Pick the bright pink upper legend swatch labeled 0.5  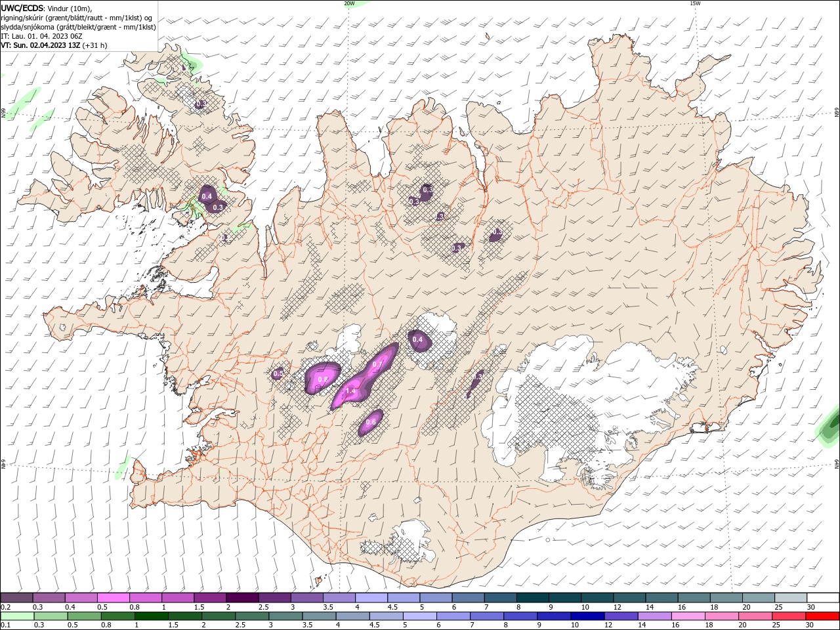pos(113,598)
